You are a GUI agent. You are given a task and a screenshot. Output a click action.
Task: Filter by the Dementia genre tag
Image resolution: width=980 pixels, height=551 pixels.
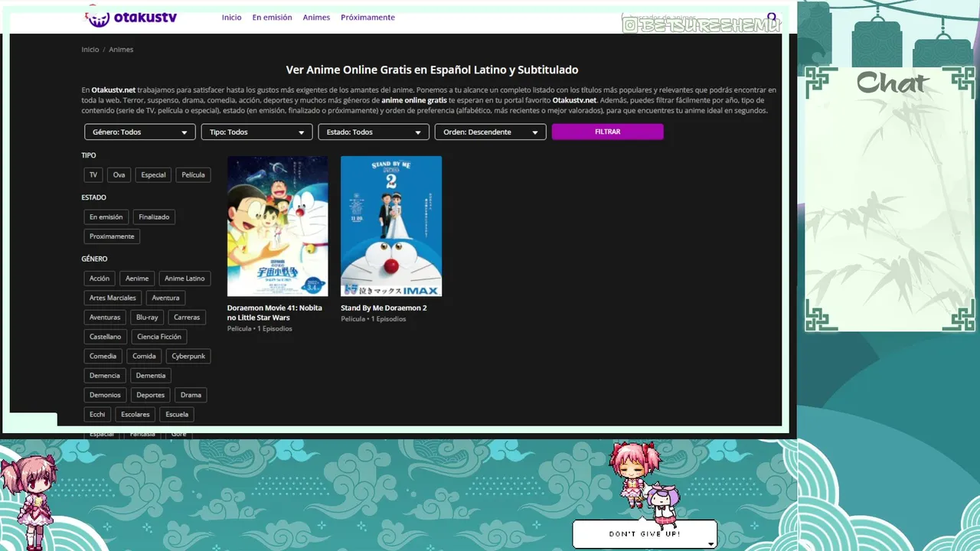151,376
